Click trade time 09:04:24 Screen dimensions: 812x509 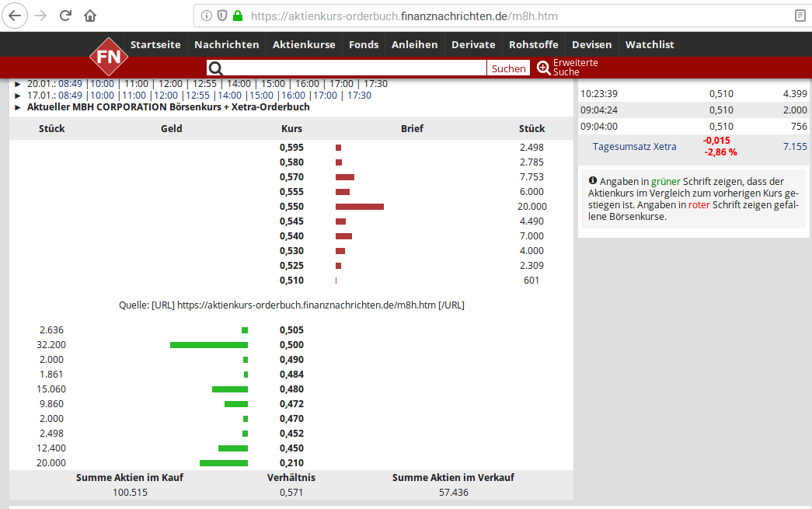coord(599,110)
